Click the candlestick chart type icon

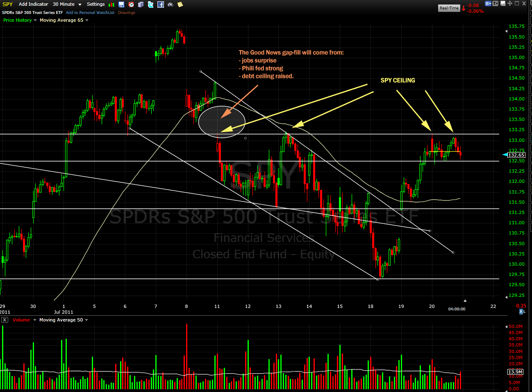click(111, 5)
